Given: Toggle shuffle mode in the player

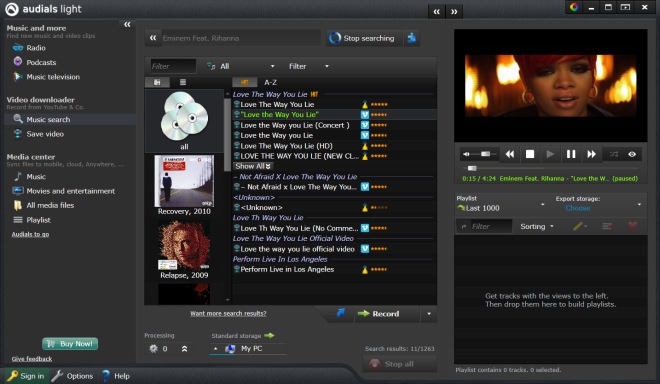Looking at the screenshot, I should (614, 154).
